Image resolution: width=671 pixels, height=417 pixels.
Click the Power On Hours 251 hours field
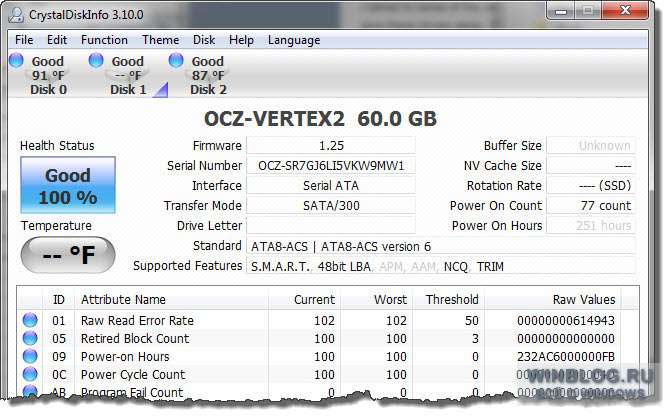point(591,226)
